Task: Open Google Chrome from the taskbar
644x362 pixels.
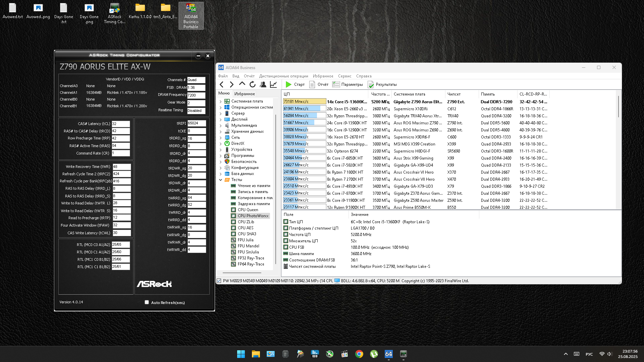Action: click(359, 354)
